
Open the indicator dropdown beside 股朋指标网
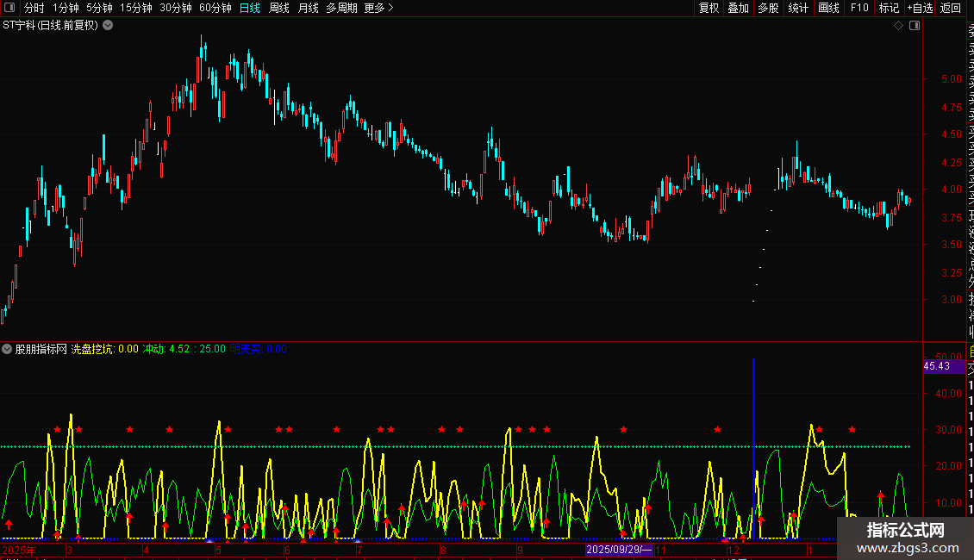(7, 349)
